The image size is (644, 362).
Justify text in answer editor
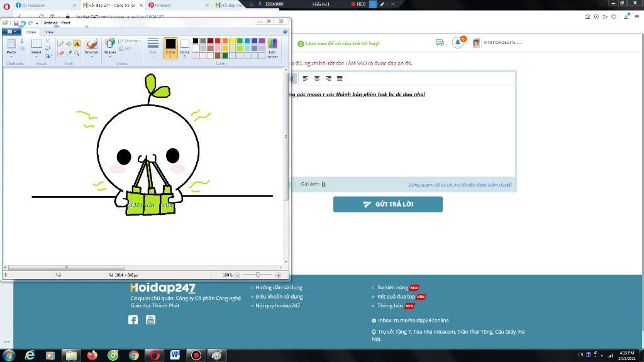(340, 79)
